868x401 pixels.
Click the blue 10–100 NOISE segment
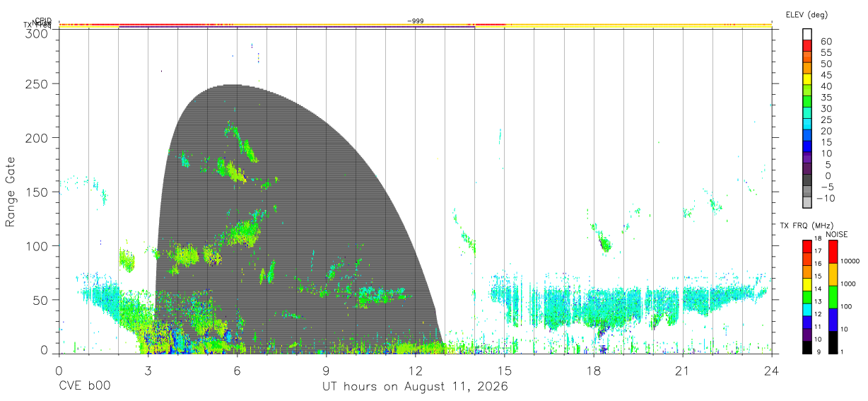click(833, 320)
